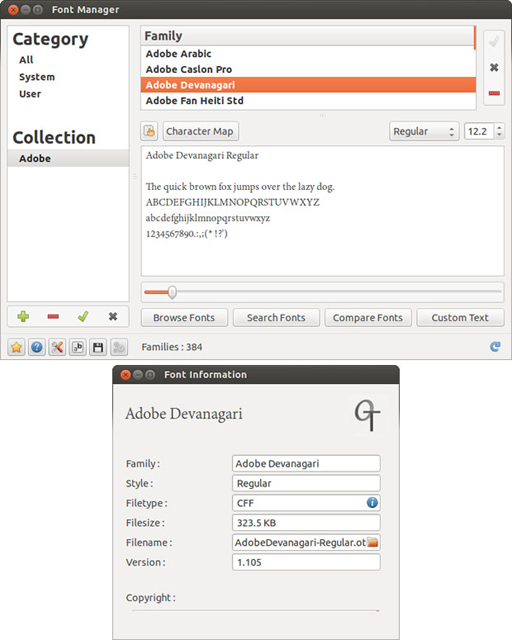The width and height of the screenshot is (512, 640).
Task: Click the green checkmark enable collection icon
Action: 83,316
